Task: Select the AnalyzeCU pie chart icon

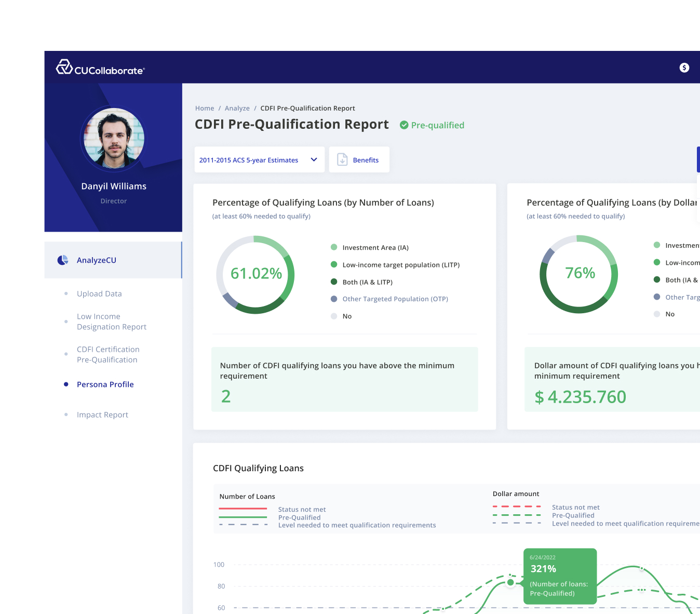Action: (63, 260)
